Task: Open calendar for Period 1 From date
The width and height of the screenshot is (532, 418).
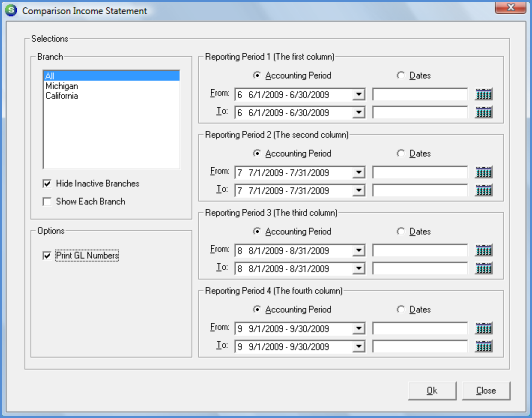Action: tap(484, 94)
